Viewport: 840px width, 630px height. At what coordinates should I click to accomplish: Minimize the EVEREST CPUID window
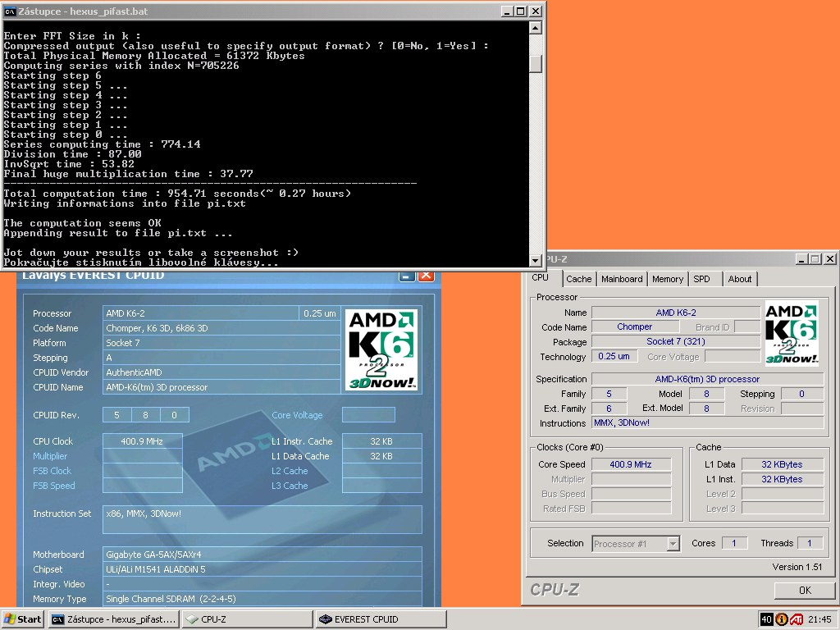coord(407,276)
